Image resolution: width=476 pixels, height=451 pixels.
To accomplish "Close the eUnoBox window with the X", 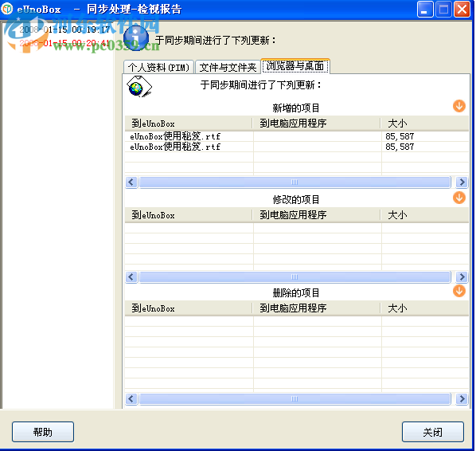I will click(x=462, y=9).
